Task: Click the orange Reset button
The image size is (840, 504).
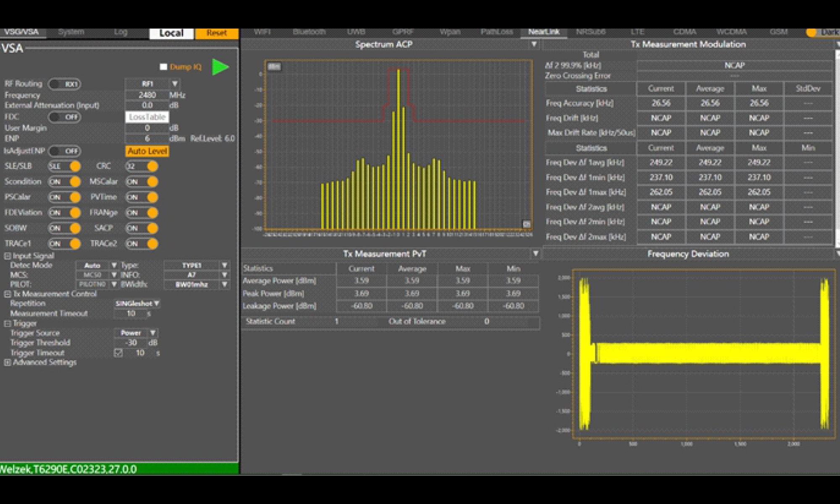Action: tap(217, 33)
